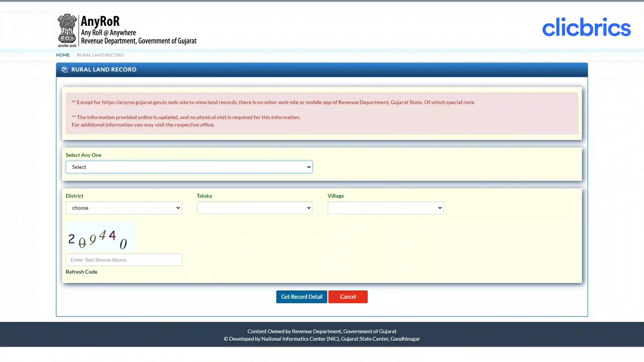Click 'Content Owned by Revenue Department' footer text
Viewport: 644px width, 362px height.
(x=322, y=331)
